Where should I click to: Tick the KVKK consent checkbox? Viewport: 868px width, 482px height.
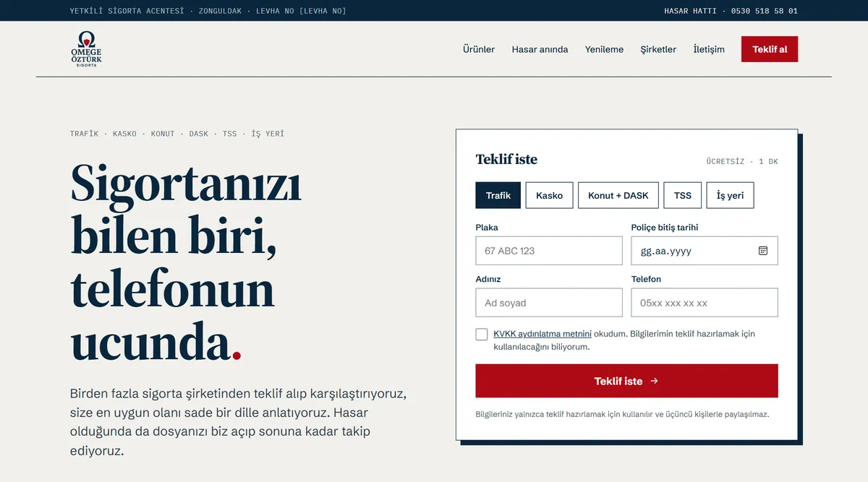[482, 335]
